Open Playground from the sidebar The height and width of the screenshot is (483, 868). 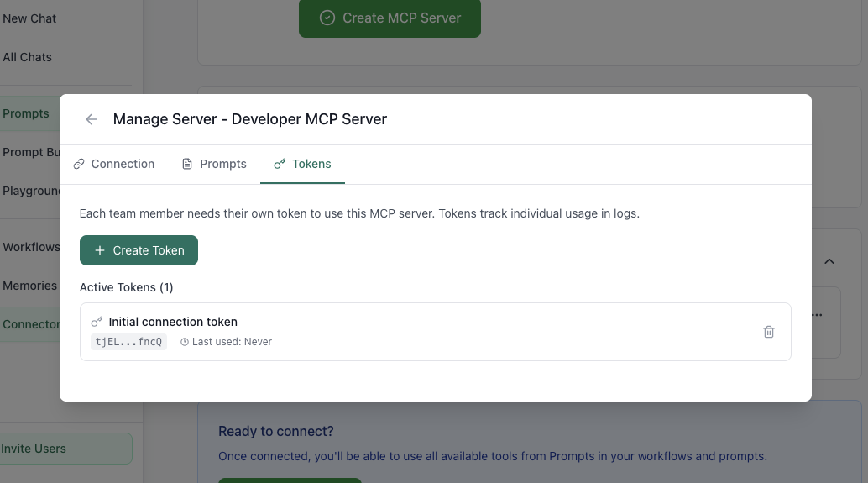(31, 191)
